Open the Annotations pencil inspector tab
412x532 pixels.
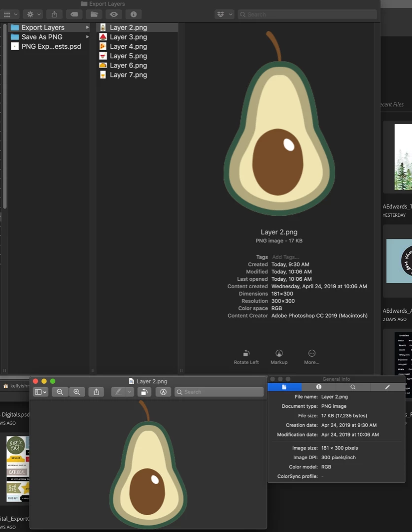coord(387,387)
